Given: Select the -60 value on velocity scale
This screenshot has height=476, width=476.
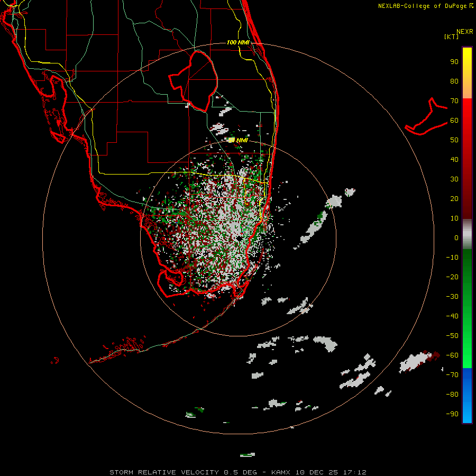Looking at the screenshot, I should tap(452, 355).
